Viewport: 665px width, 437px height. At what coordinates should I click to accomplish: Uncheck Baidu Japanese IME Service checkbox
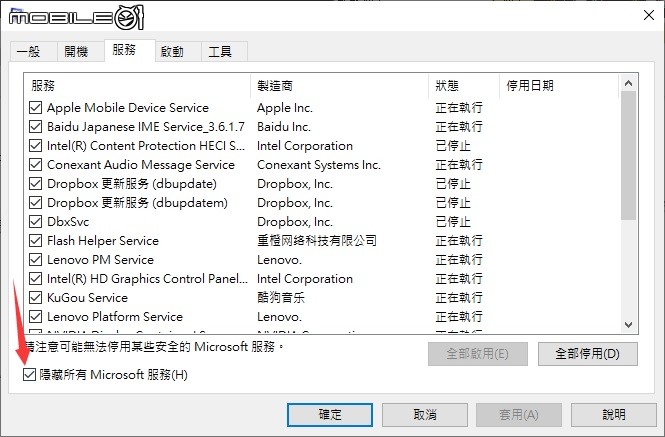click(36, 127)
